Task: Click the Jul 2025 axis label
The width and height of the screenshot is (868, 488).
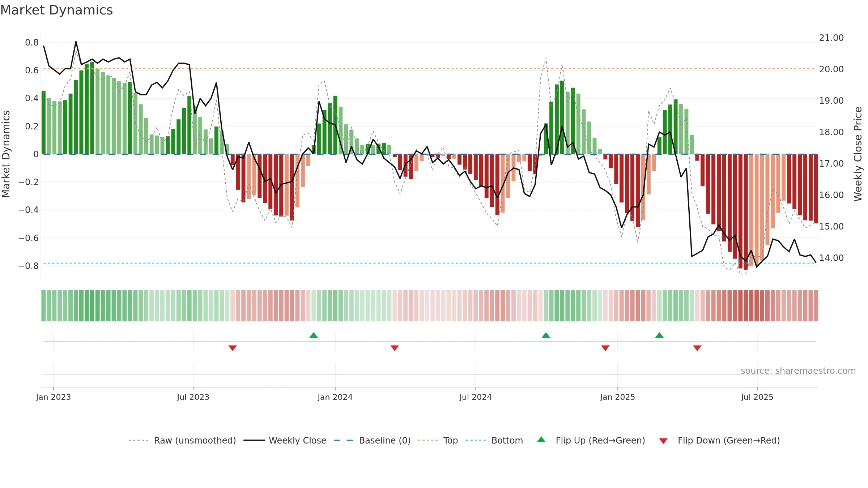Action: pyautogui.click(x=757, y=397)
